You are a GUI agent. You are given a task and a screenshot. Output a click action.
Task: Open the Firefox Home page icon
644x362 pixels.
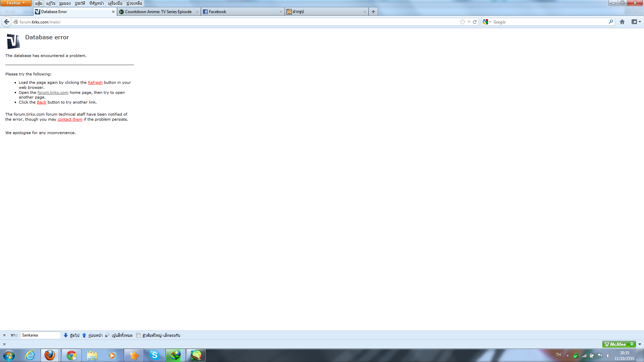click(622, 22)
